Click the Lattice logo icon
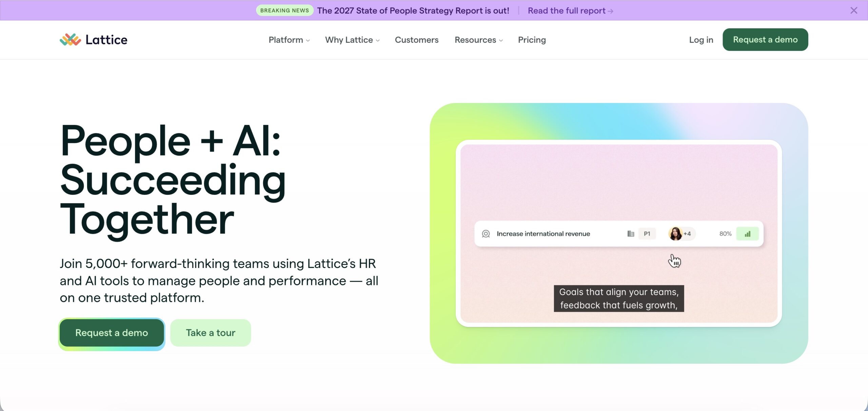The width and height of the screenshot is (868, 411). tap(70, 40)
